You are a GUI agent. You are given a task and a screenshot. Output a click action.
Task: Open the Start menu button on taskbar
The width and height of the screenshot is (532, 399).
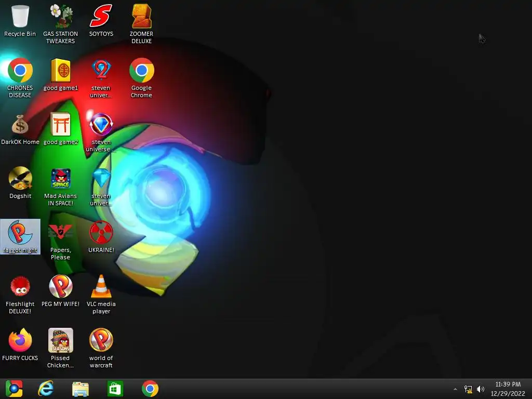[14, 389]
